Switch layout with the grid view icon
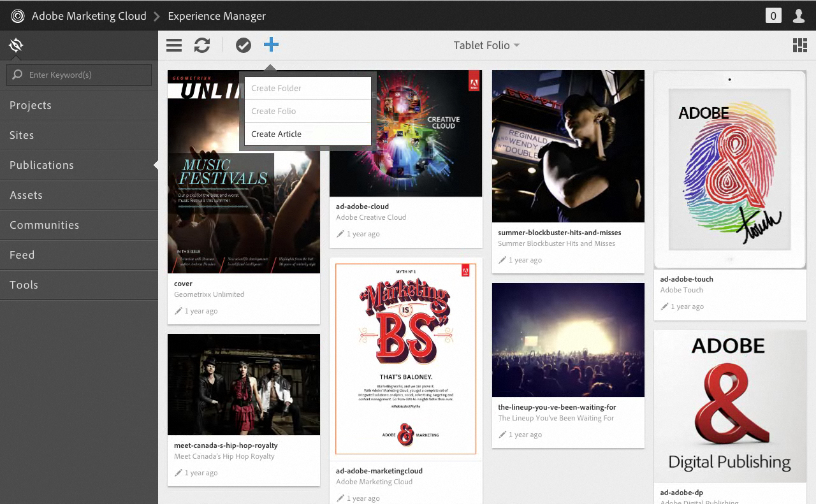The width and height of the screenshot is (816, 504). [799, 45]
